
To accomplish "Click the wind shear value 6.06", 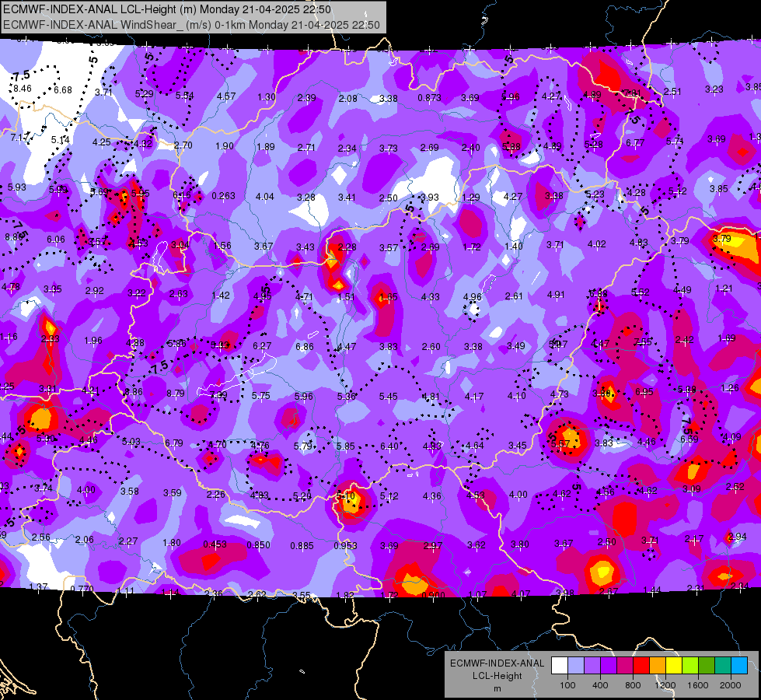I will (x=56, y=239).
